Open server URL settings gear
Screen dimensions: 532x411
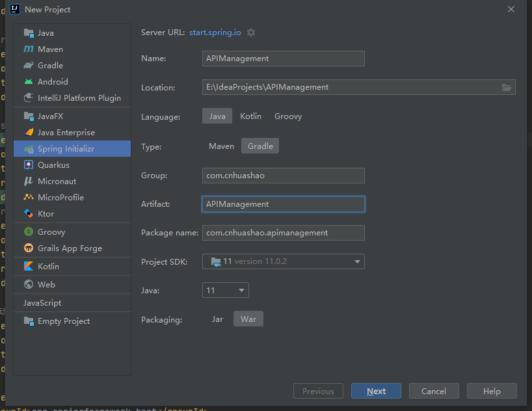pos(251,33)
